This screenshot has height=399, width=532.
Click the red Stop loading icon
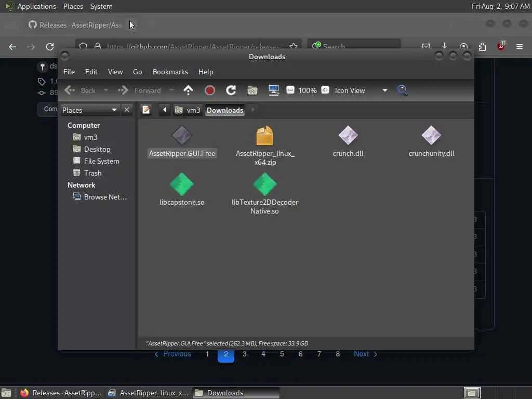pyautogui.click(x=210, y=90)
